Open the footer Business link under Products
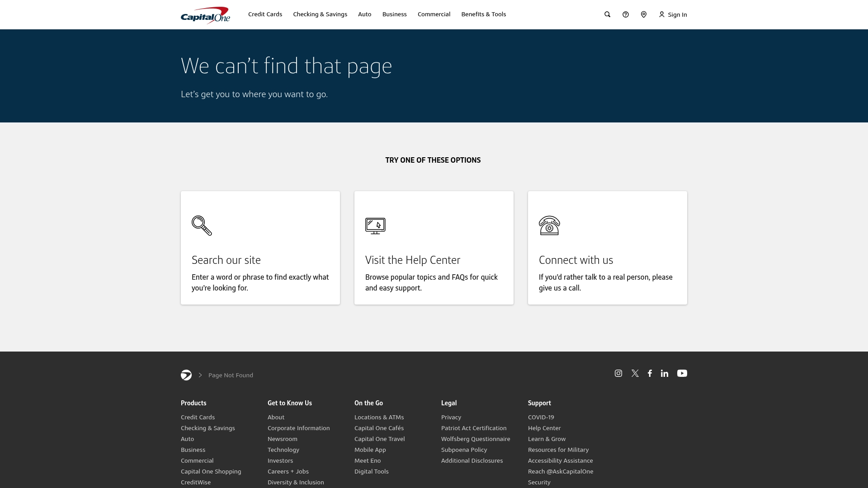This screenshot has height=488, width=868. coord(193,450)
